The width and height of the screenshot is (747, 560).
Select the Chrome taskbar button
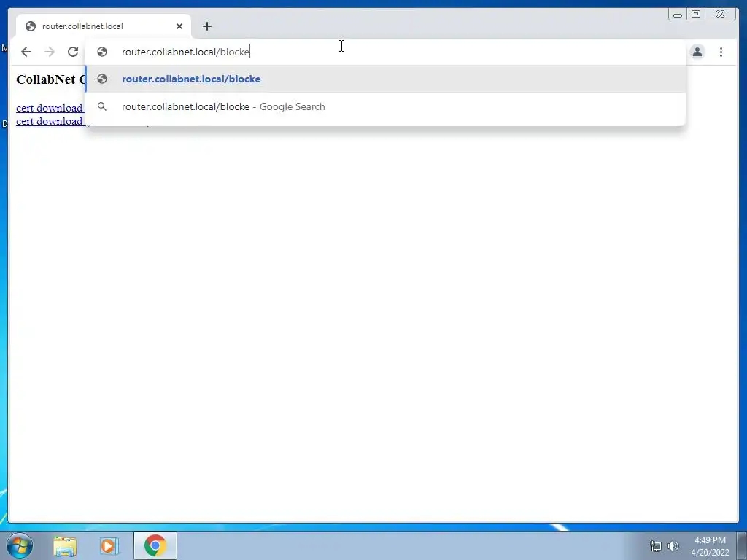155,545
